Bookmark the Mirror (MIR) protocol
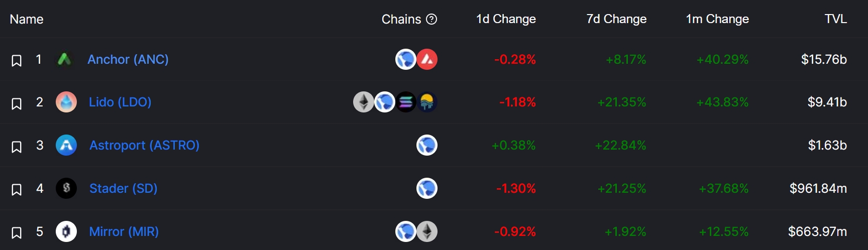The image size is (868, 250). click(x=17, y=233)
